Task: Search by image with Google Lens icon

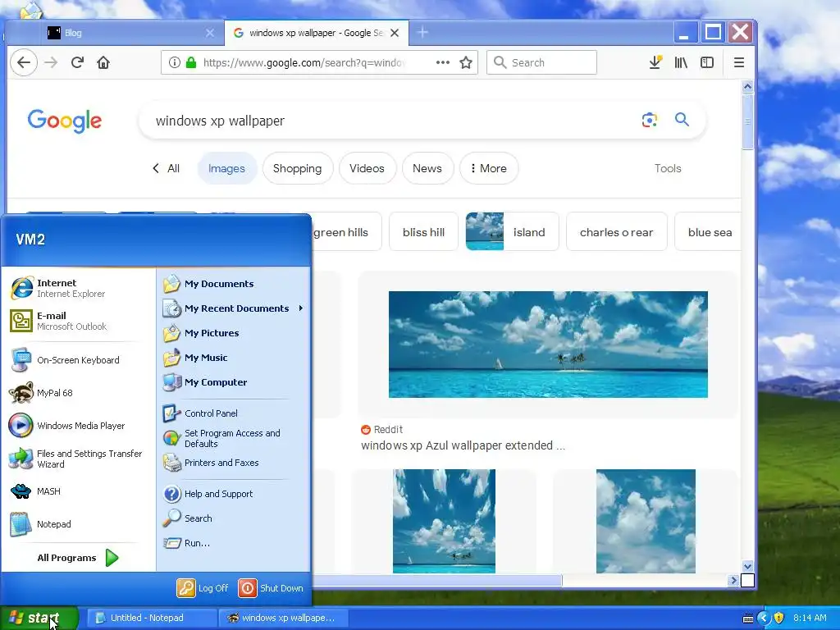Action: pyautogui.click(x=650, y=120)
